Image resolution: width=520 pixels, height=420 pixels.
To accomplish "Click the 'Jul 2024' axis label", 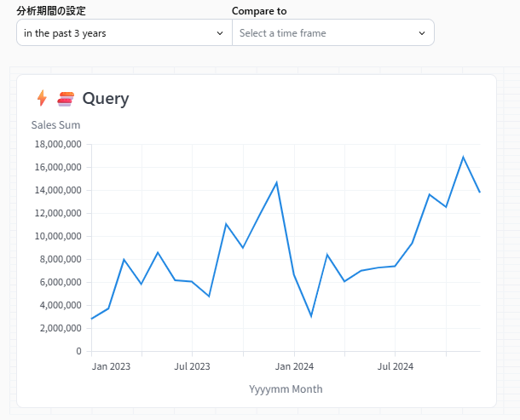I will click(x=396, y=366).
